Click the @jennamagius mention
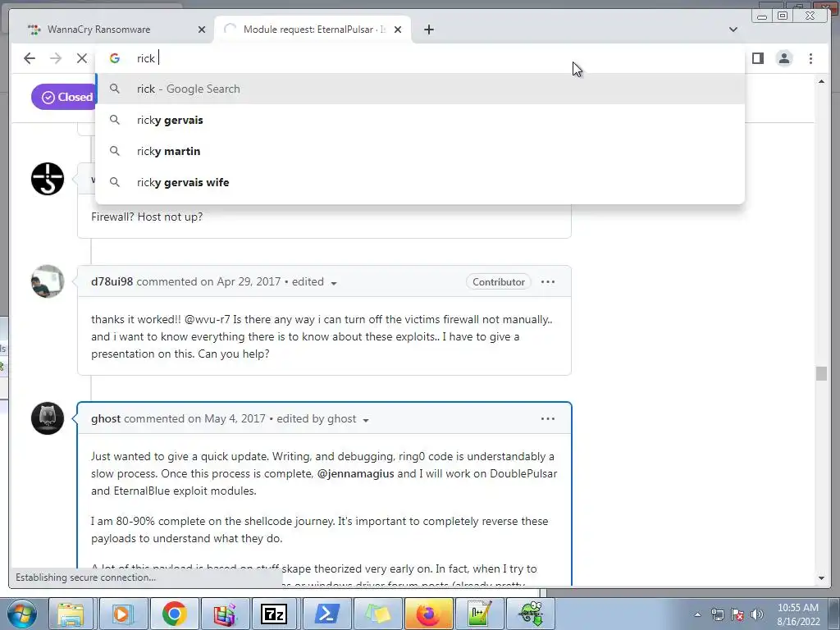 (356, 473)
